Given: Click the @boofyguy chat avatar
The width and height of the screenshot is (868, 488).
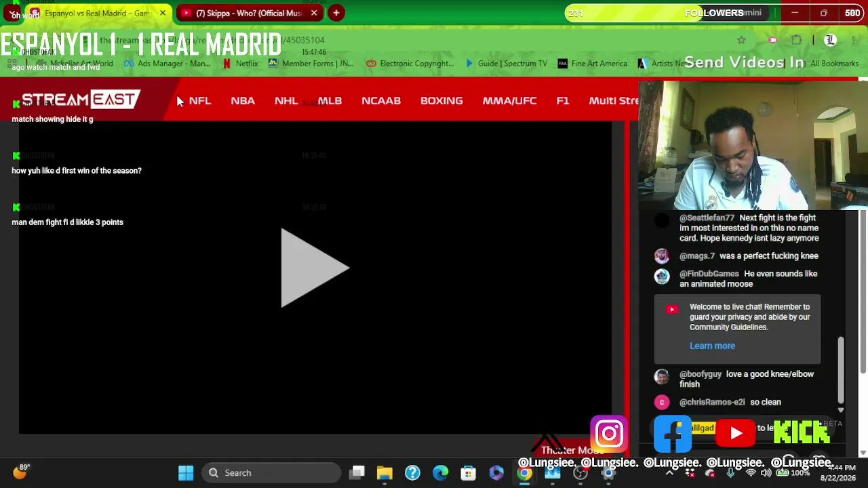Looking at the screenshot, I should click(x=662, y=376).
